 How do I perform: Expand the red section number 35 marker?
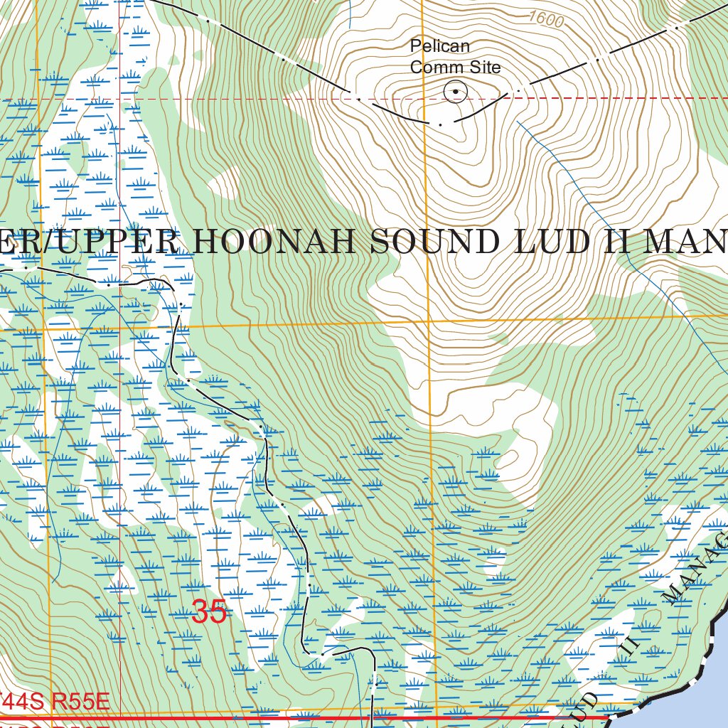[208, 612]
